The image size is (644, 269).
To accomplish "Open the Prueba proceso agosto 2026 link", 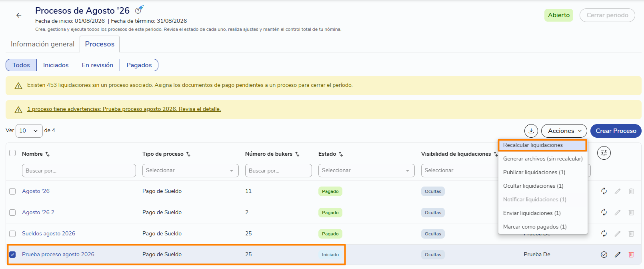I will [x=58, y=255].
